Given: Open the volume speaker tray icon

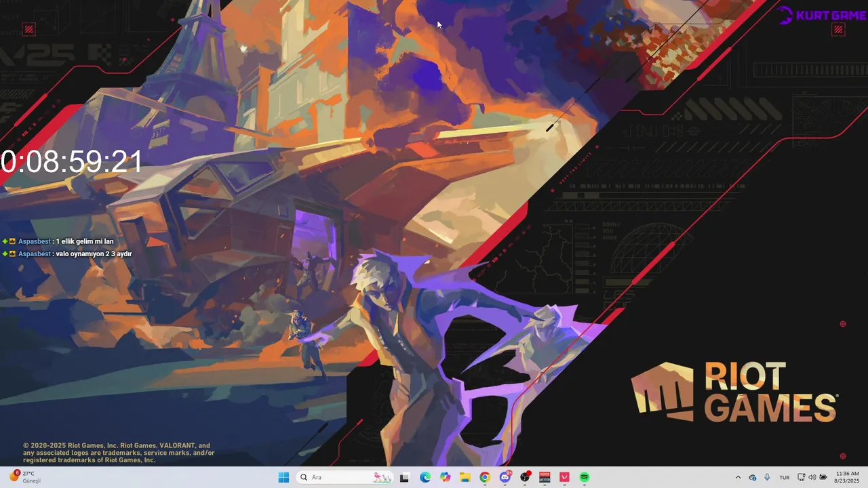Looking at the screenshot, I should tap(812, 477).
